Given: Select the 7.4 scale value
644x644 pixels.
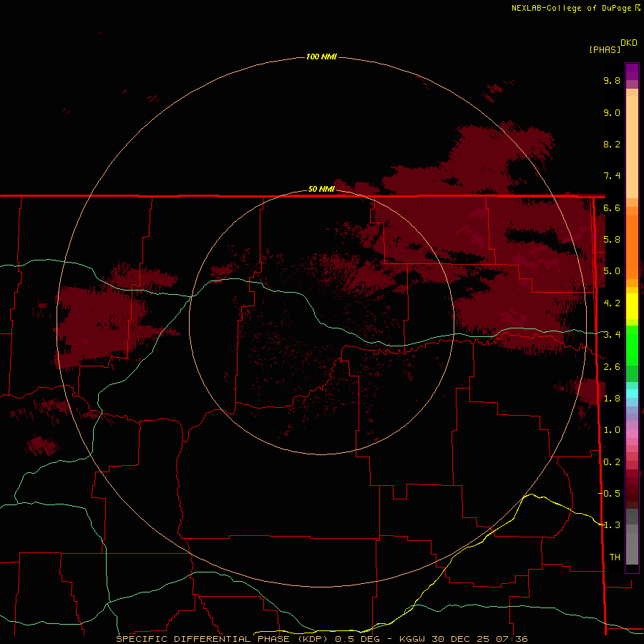Looking at the screenshot, I should click(x=612, y=176).
